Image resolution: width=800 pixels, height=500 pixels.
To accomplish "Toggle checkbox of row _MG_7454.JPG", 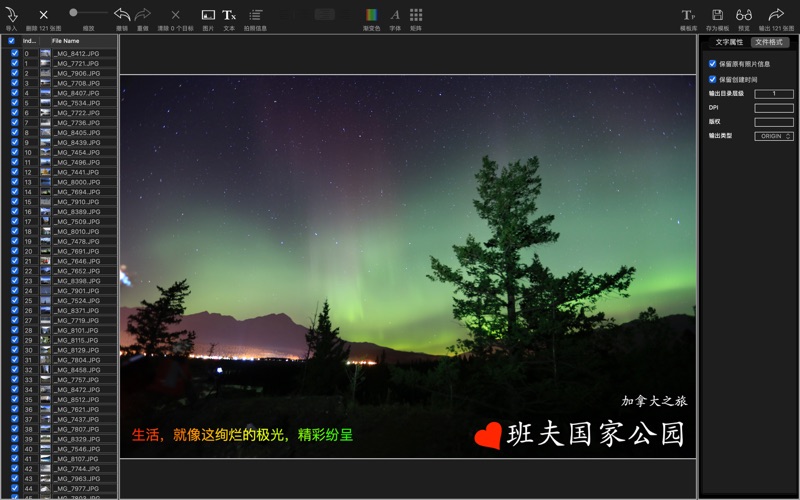I will tap(15, 152).
